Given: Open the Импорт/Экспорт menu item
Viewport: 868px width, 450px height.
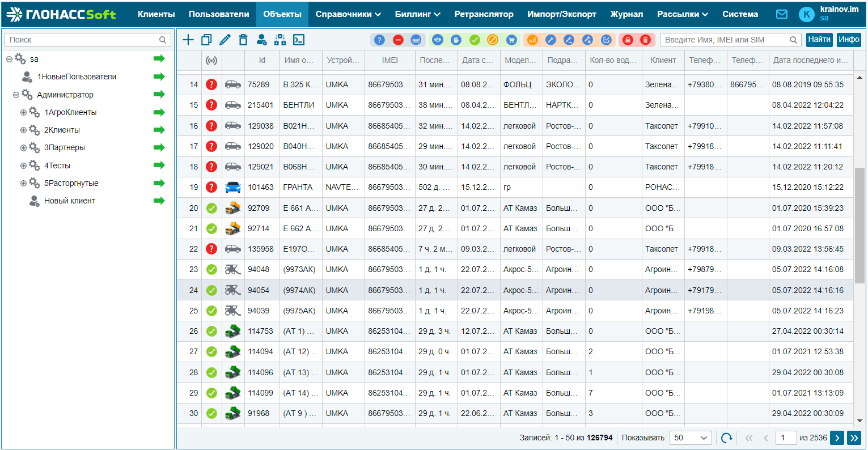Looking at the screenshot, I should coord(562,14).
